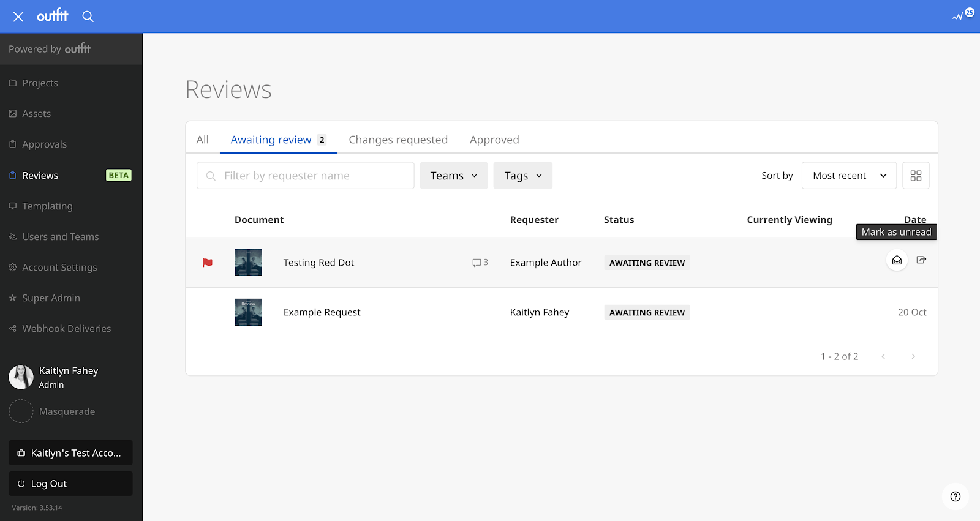Click the Webhook Deliveries icon
The height and width of the screenshot is (521, 980).
pos(13,329)
